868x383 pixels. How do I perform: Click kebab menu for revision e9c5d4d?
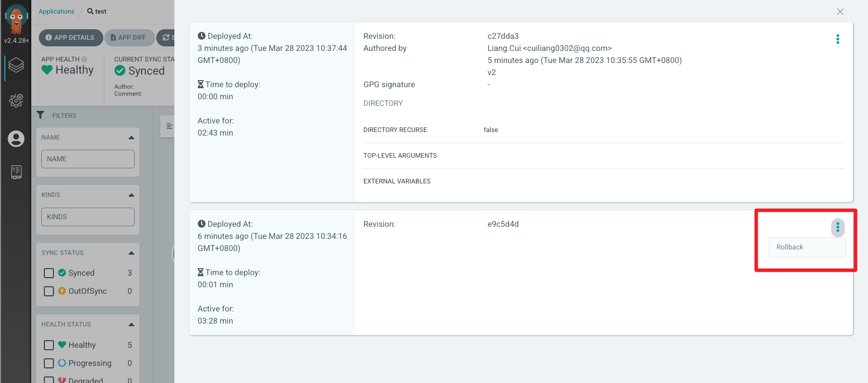point(837,228)
